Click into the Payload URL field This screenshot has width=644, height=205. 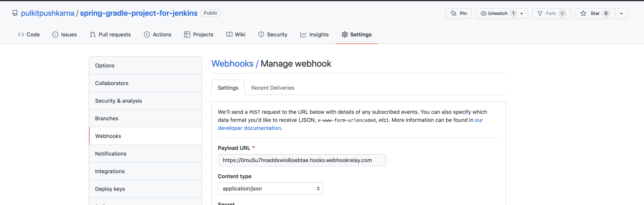tap(302, 160)
